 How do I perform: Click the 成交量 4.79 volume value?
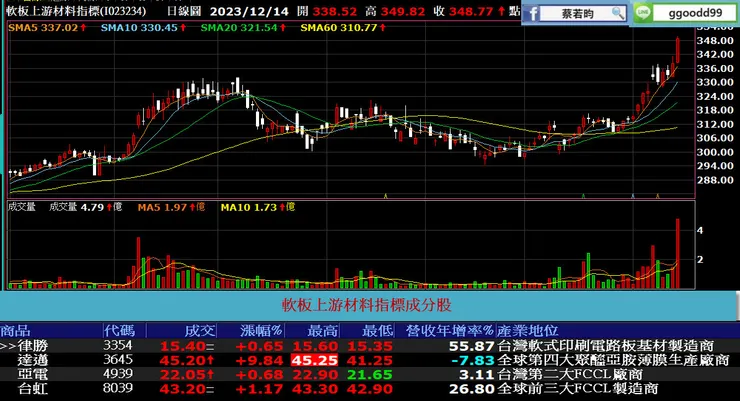[85, 207]
